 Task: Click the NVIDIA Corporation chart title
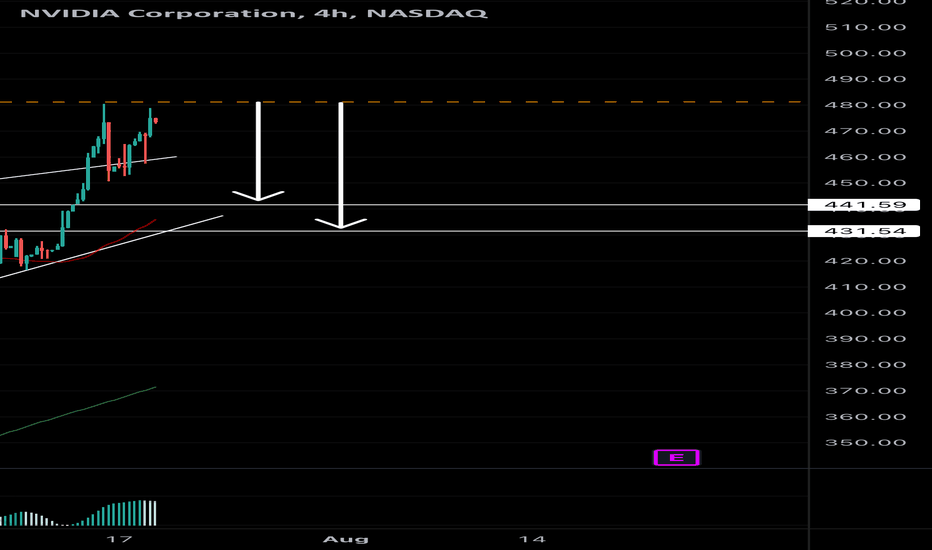point(254,13)
